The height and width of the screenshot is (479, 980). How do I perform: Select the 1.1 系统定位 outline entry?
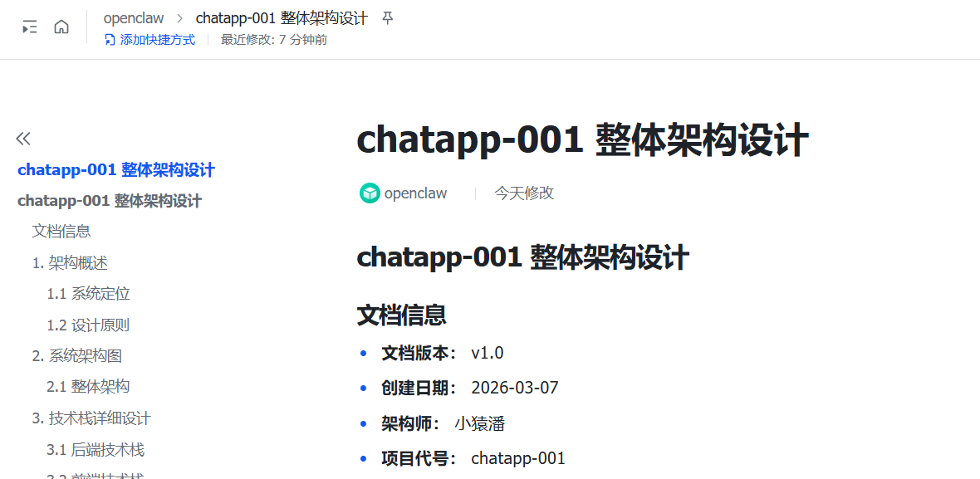pyautogui.click(x=88, y=293)
